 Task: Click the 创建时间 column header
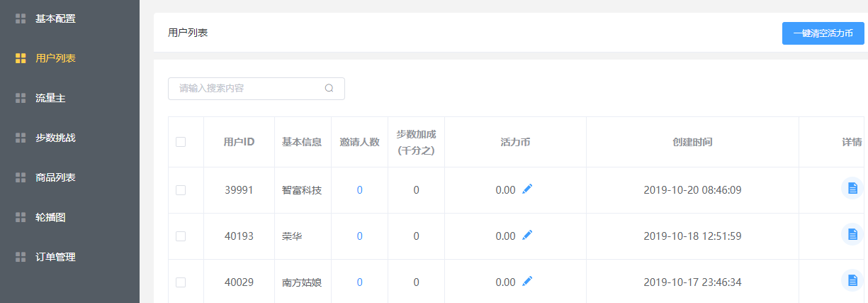point(692,142)
